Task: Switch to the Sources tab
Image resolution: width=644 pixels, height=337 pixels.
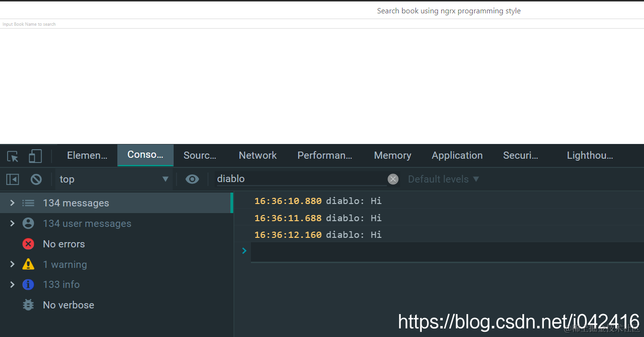Action: [200, 155]
